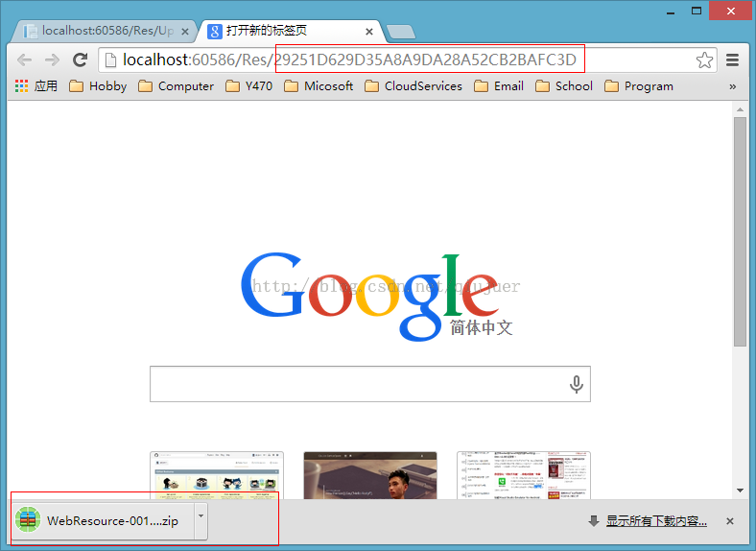The image size is (756, 551).
Task: Open the GitHub-style first site thumbnail
Action: pos(217,475)
